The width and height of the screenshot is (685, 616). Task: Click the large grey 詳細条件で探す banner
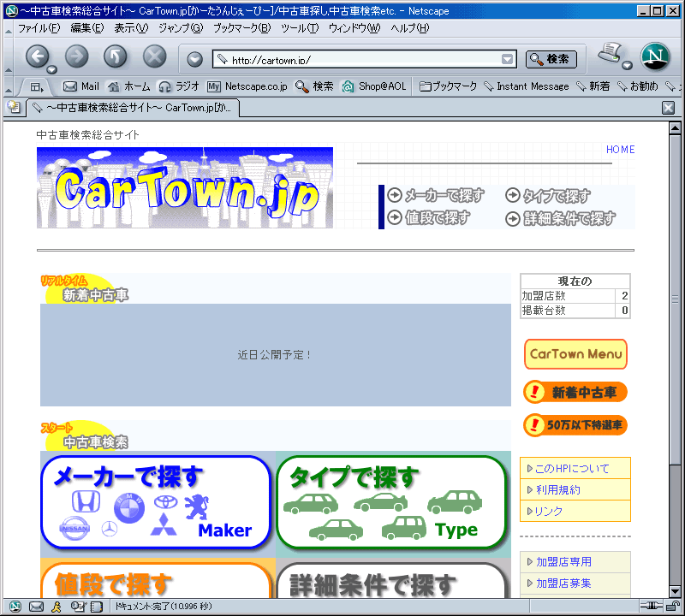click(x=392, y=580)
